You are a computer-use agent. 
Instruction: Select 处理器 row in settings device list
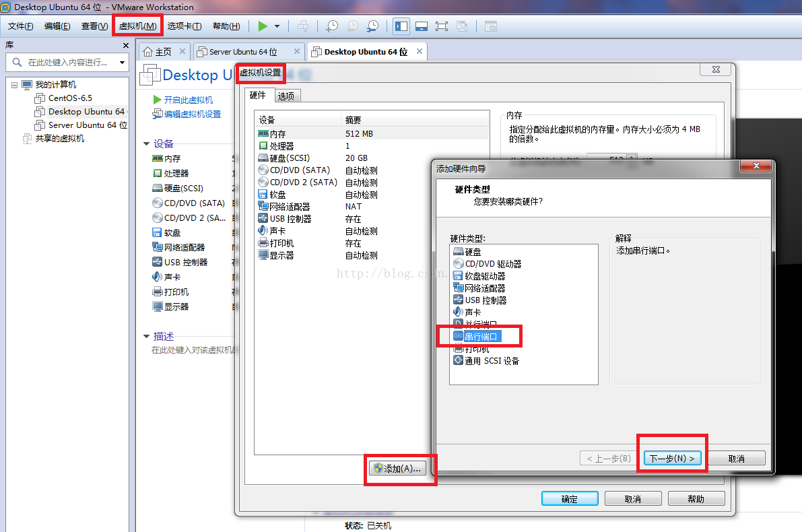[x=372, y=145]
